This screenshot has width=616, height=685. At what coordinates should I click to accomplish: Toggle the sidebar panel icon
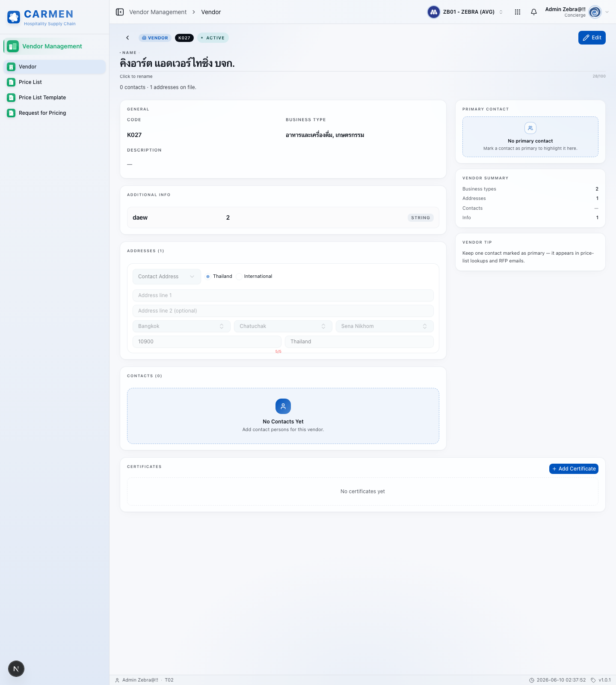(x=120, y=12)
